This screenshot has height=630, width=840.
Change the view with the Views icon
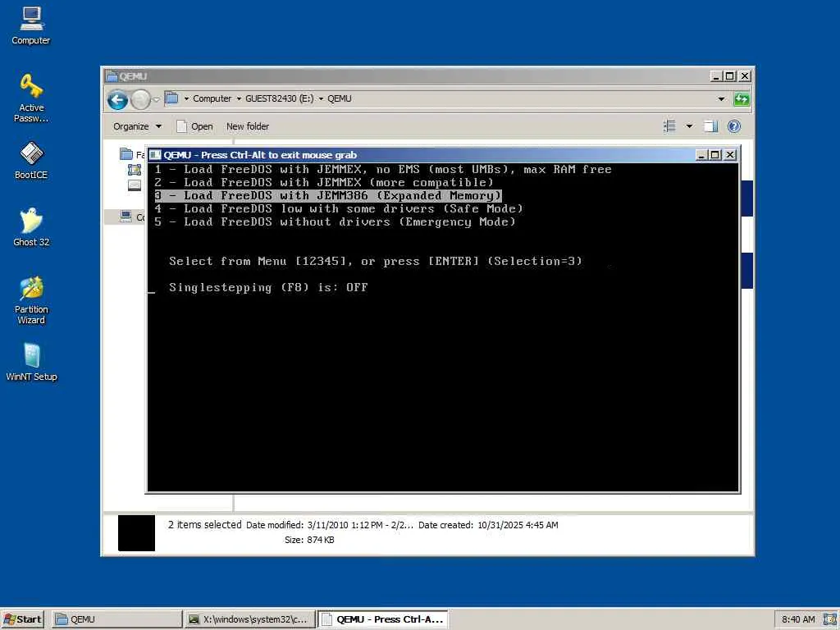click(669, 126)
